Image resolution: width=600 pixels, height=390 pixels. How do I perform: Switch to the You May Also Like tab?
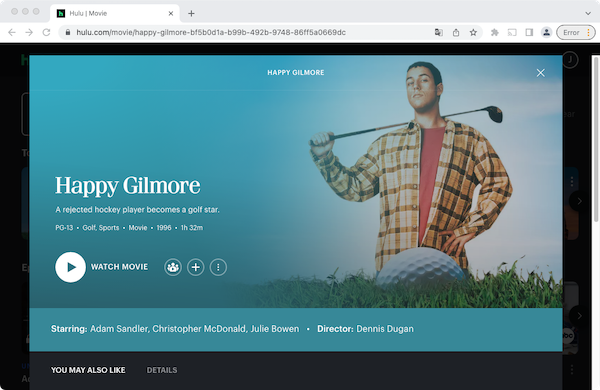(88, 370)
